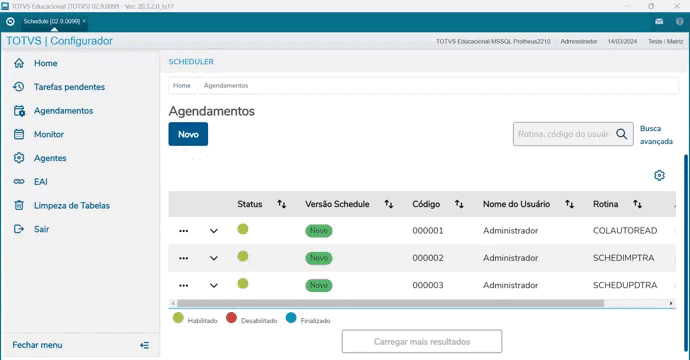Screen dimensions: 690x360
Task: Click the scrollbar right arrow
Action: [x=671, y=303]
